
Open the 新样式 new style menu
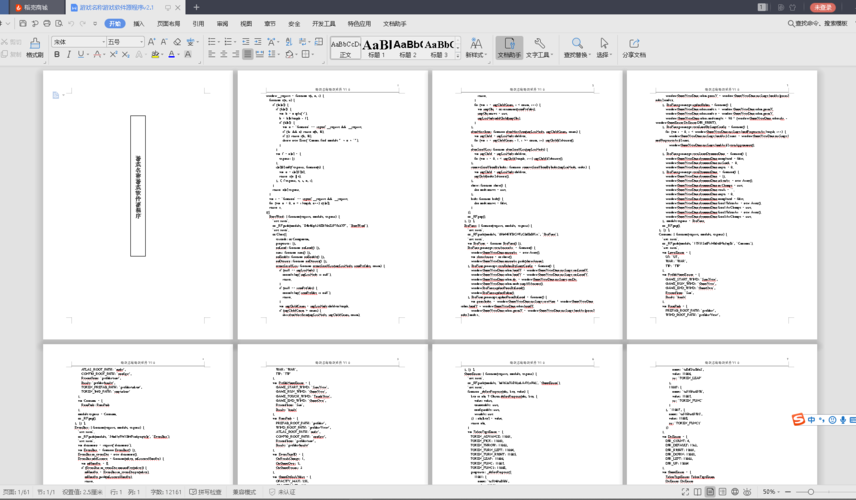(x=476, y=47)
